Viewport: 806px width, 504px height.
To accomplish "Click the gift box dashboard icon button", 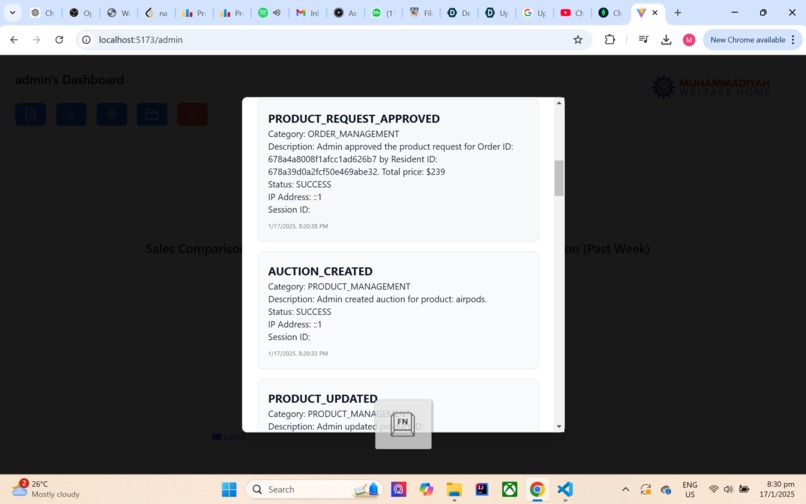I will pos(112,114).
